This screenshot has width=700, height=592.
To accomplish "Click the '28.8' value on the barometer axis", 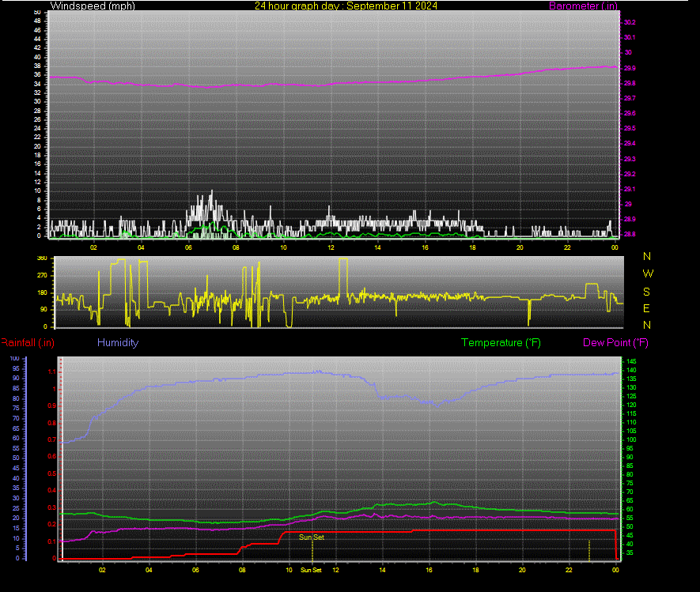I will (x=630, y=234).
